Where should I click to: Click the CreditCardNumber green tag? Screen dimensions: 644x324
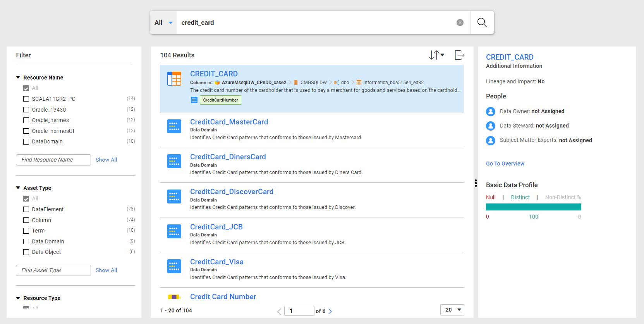click(220, 100)
